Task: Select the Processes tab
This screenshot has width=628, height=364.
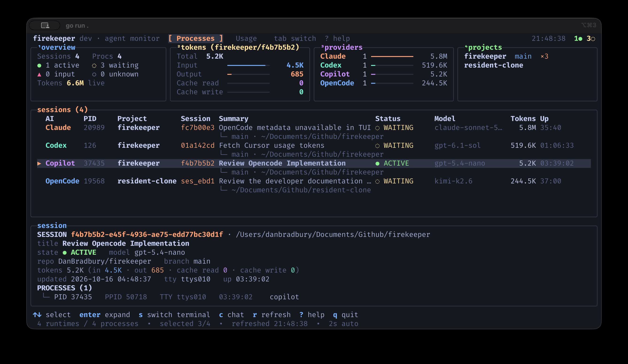Action: point(195,38)
